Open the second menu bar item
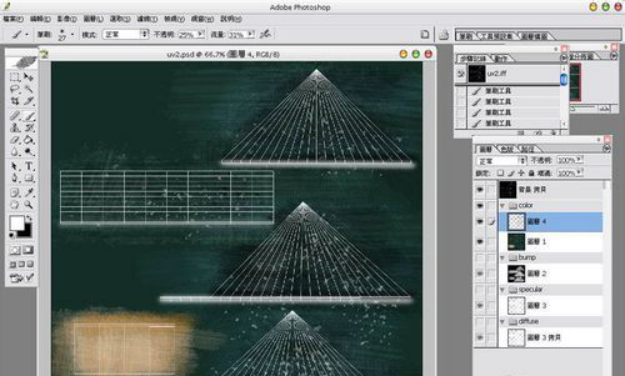 tap(40, 19)
